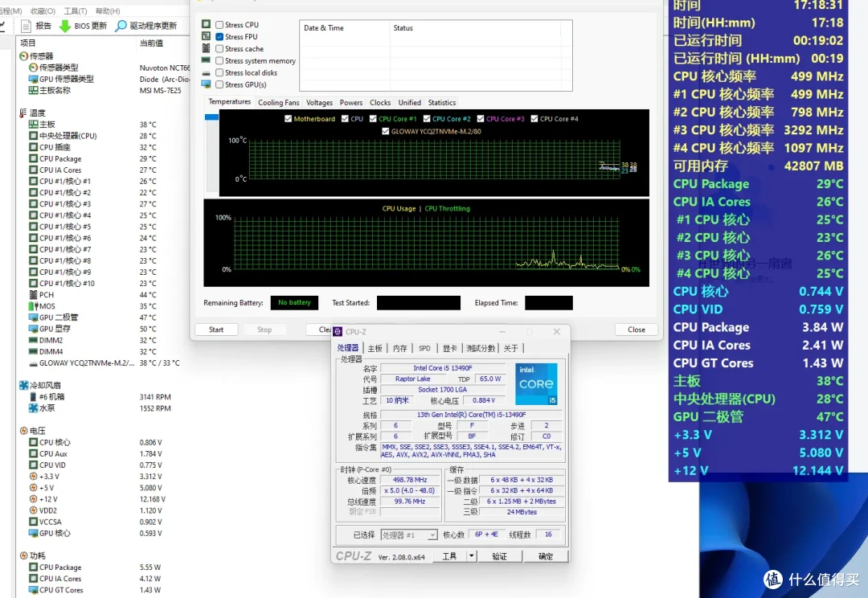
Task: Click the 电压 voltage section icon
Action: coord(23,431)
